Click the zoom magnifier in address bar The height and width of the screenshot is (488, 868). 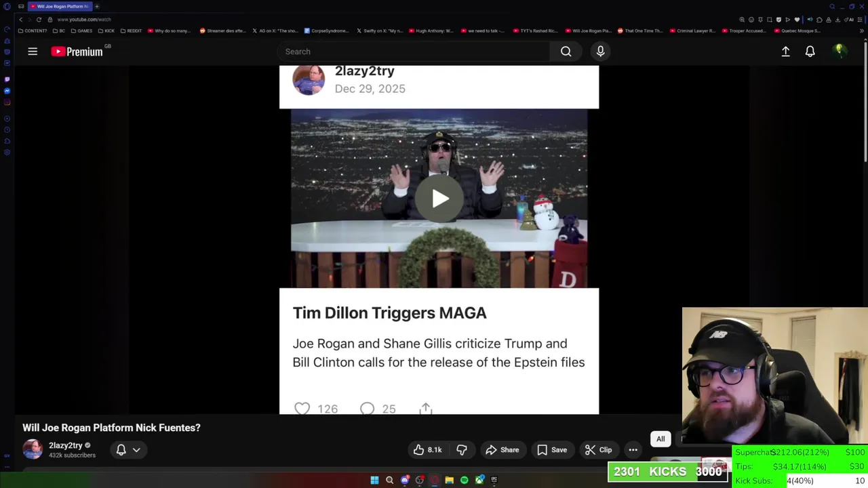point(741,20)
